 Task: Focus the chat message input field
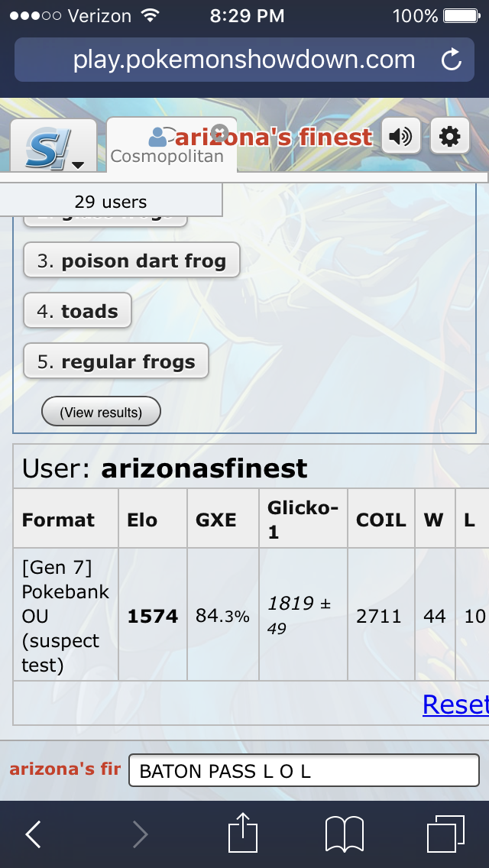[303, 771]
